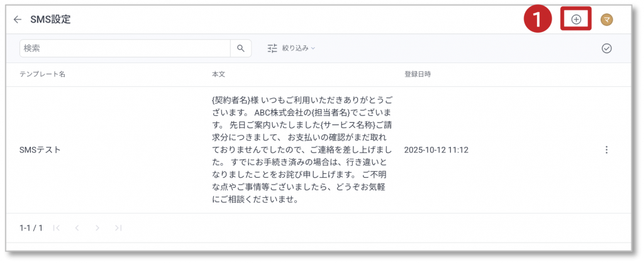
Task: Go to the next page
Action: tap(97, 227)
